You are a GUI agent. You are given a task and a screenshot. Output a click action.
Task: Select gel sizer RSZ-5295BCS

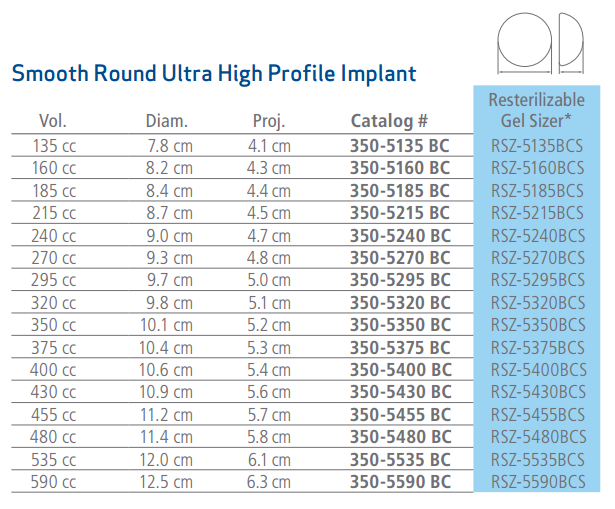(x=536, y=280)
